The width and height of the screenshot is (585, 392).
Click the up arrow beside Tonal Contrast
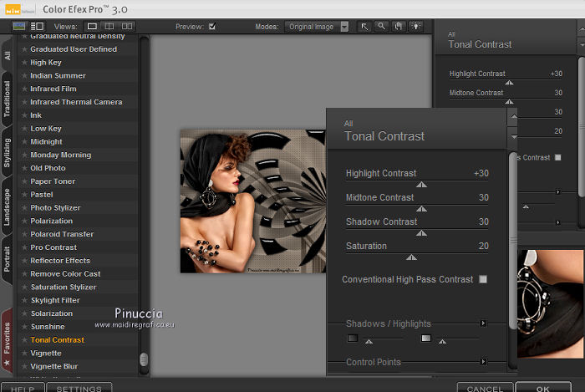click(514, 116)
